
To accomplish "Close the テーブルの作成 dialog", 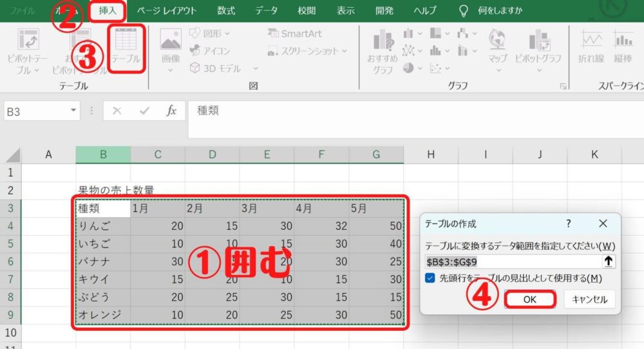I will coord(603,223).
